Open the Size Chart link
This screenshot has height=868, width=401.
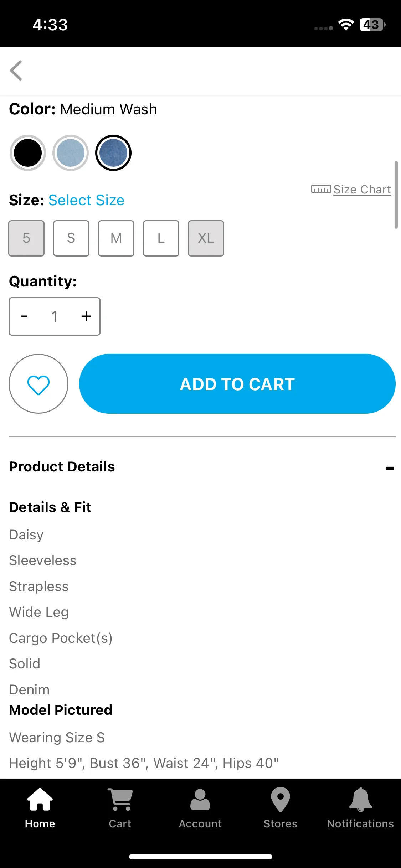pyautogui.click(x=362, y=190)
